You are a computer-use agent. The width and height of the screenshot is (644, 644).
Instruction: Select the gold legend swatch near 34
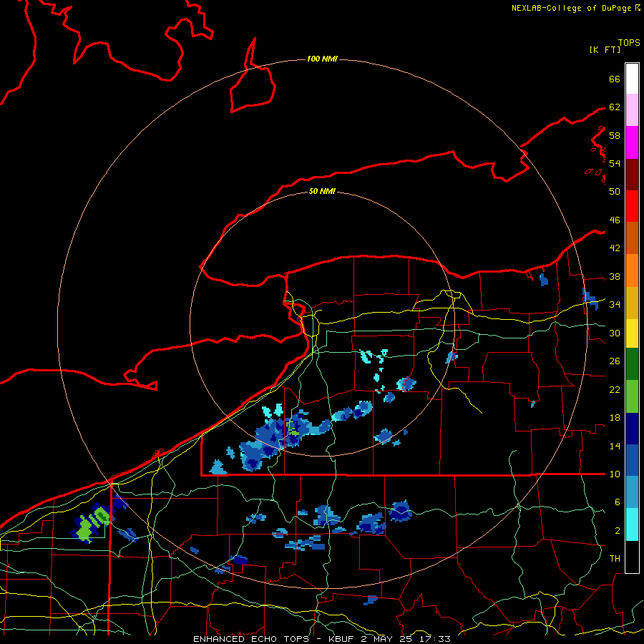coord(632,302)
